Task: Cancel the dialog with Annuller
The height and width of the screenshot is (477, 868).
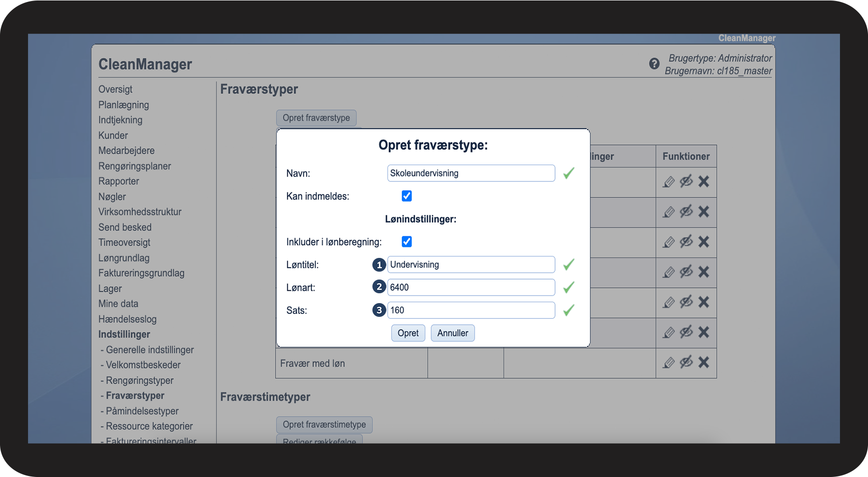Action: tap(452, 333)
